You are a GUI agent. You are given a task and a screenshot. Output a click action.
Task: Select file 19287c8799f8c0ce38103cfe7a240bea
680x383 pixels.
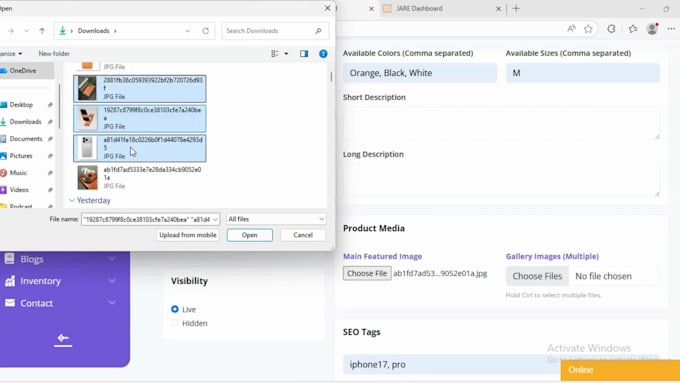(x=140, y=118)
